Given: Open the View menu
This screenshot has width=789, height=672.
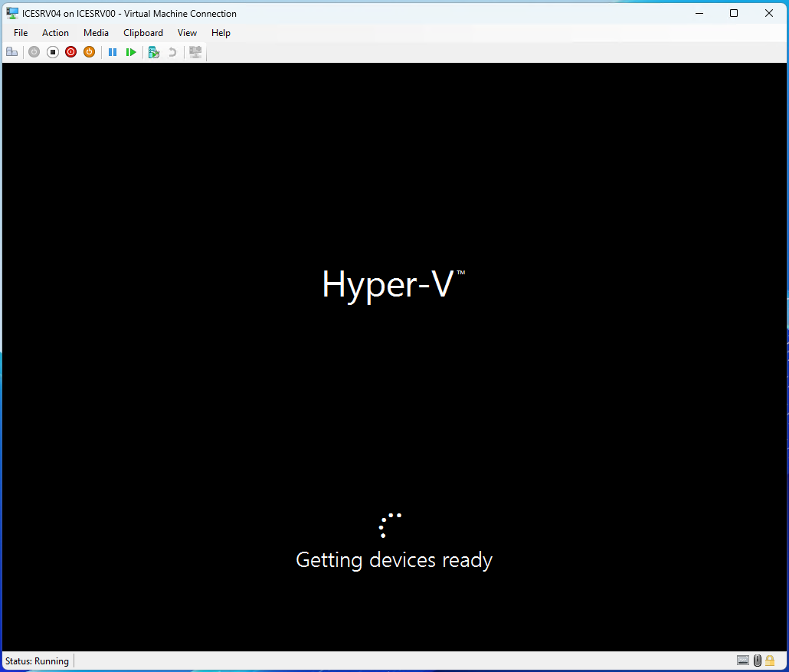Looking at the screenshot, I should click(x=187, y=33).
